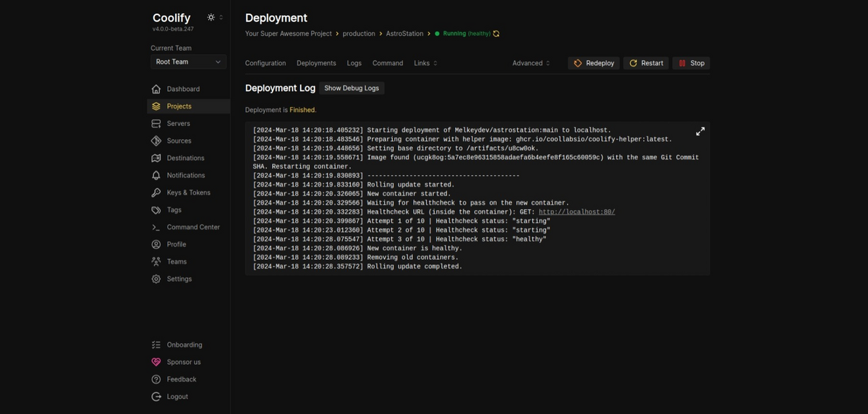Switch to the Configuration tab
This screenshot has width=868, height=414.
tap(265, 64)
